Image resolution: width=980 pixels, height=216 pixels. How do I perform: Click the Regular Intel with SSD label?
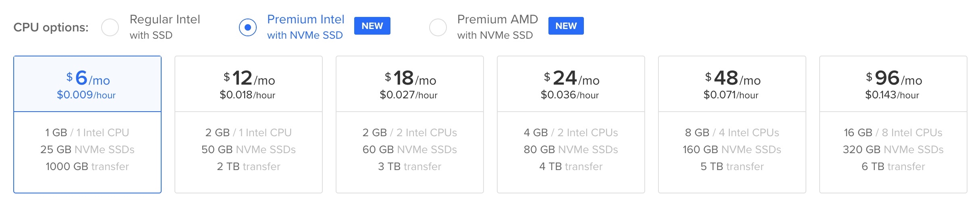pyautogui.click(x=165, y=27)
